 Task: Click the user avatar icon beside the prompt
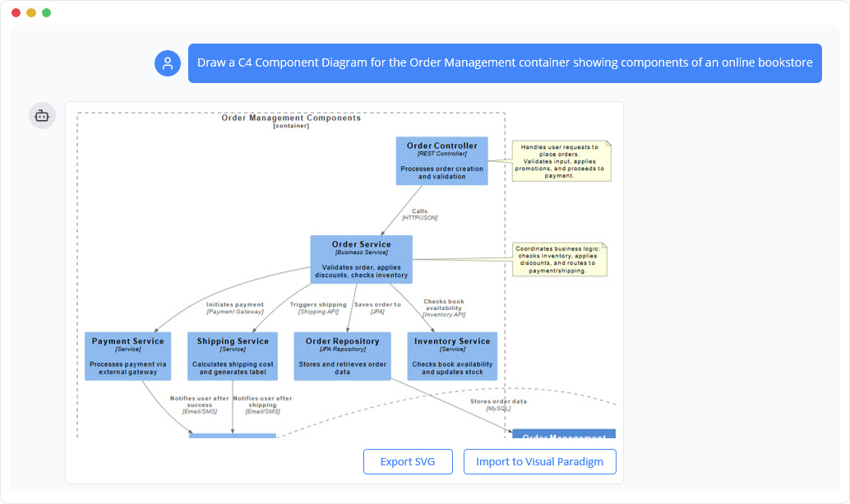168,62
